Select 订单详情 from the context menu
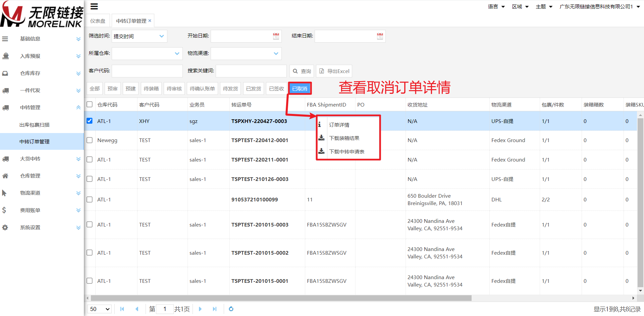Image resolution: width=644 pixels, height=316 pixels. [339, 125]
